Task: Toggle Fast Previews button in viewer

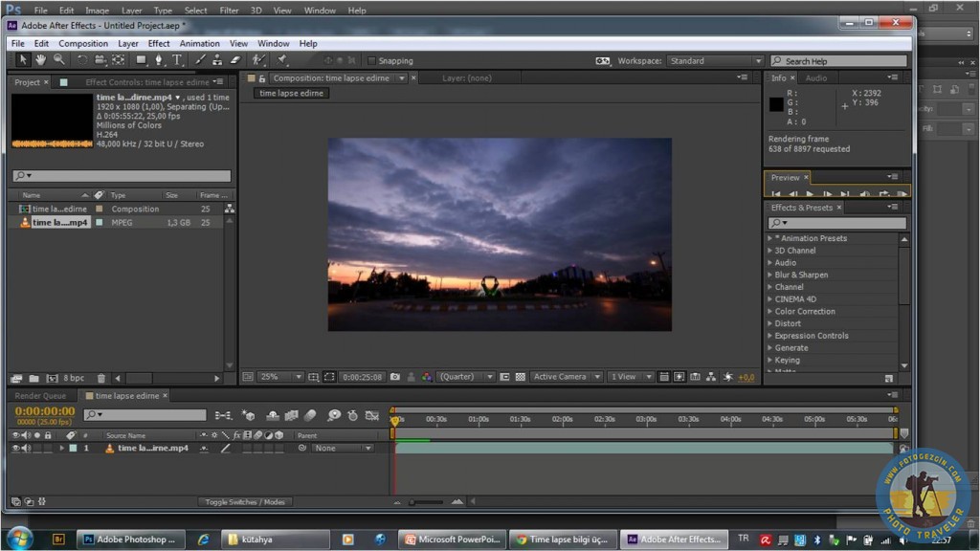Action: (x=679, y=377)
